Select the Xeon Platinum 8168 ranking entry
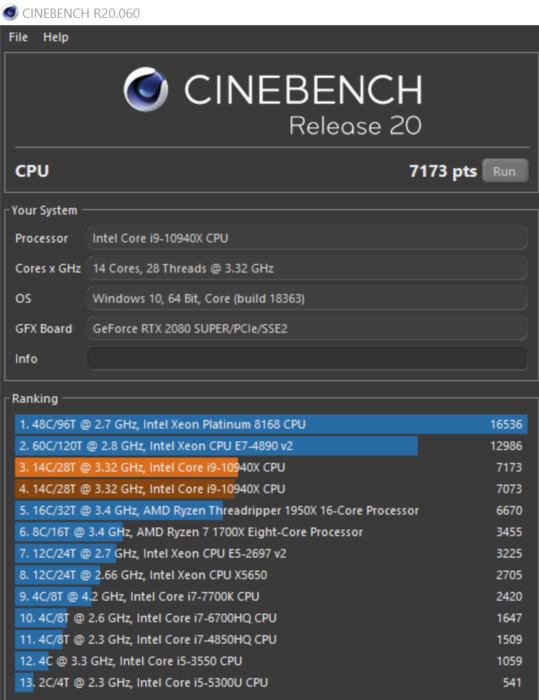Screen dimensions: 539x700 click(x=271, y=424)
